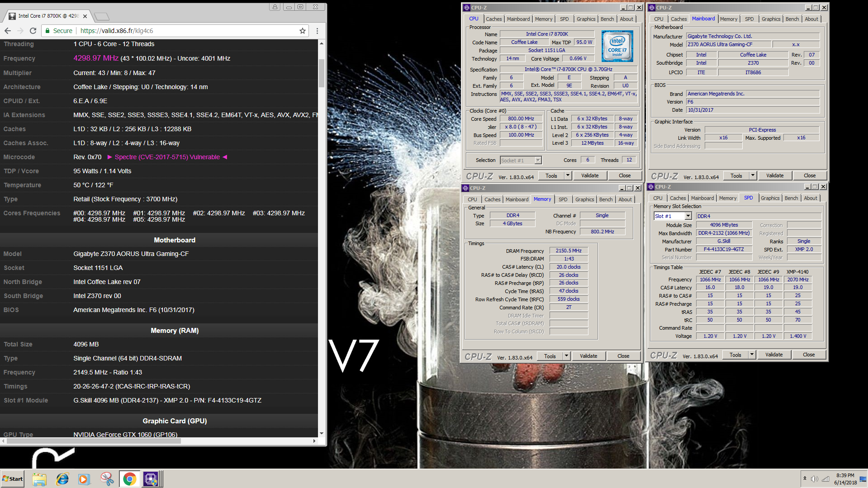Expand Tools dropdown arrow in SPD window
The height and width of the screenshot is (488, 868).
752,355
